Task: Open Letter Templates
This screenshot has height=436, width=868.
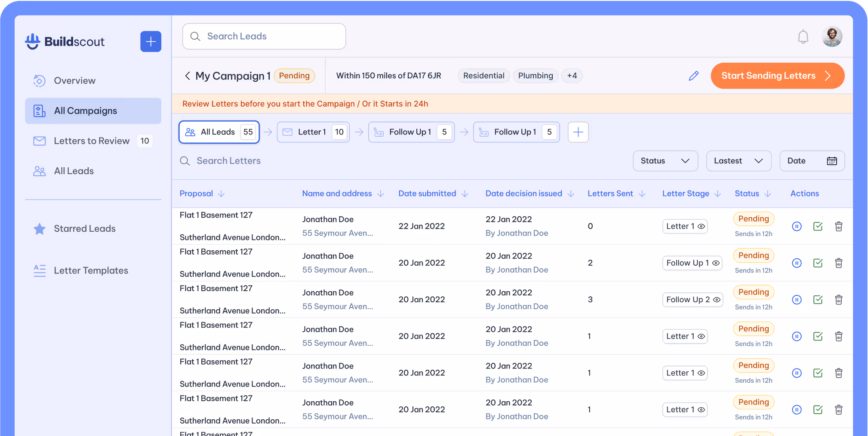Action: point(91,270)
